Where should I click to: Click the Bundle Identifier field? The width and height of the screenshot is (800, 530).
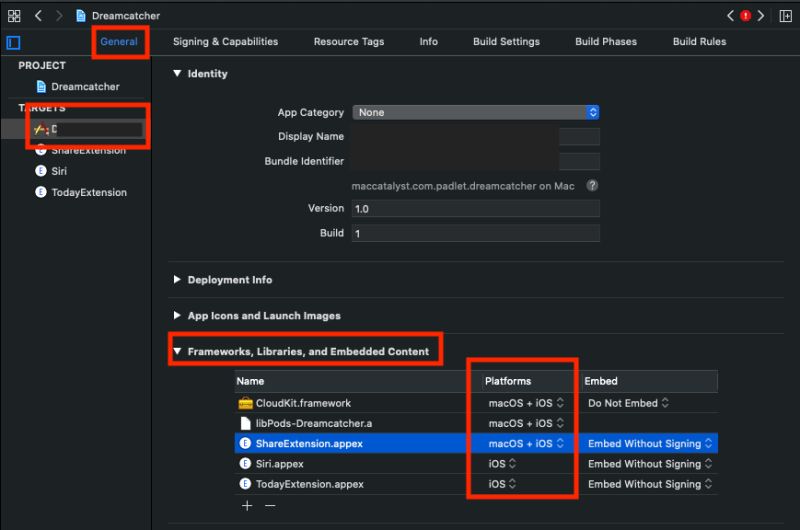pyautogui.click(x=476, y=161)
